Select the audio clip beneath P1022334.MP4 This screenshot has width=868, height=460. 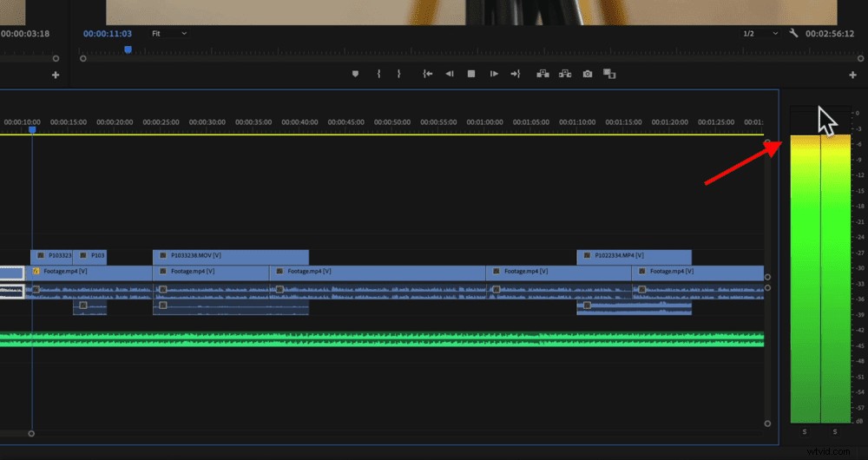tap(634, 308)
